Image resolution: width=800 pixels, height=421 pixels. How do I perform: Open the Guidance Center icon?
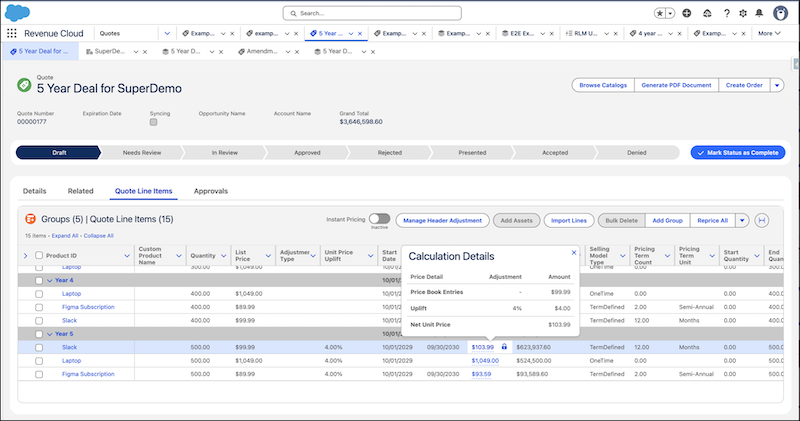coord(707,13)
